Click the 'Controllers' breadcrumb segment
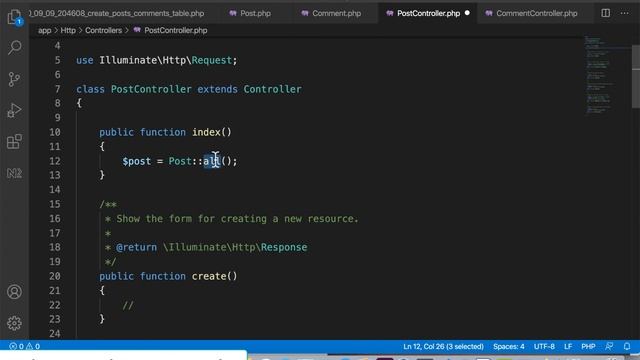 pyautogui.click(x=103, y=31)
